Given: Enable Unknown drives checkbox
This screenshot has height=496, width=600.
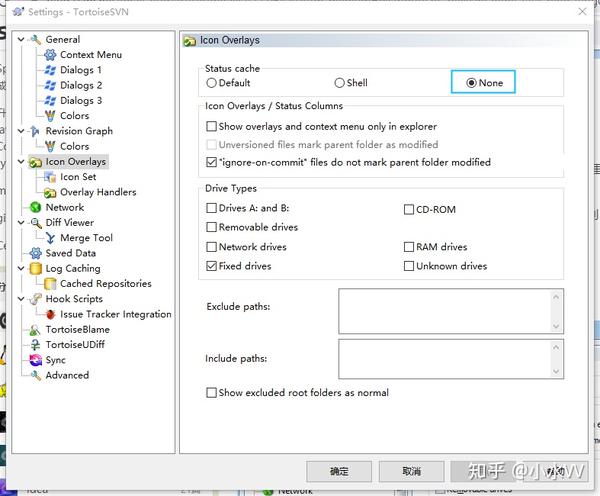Looking at the screenshot, I should pyautogui.click(x=409, y=266).
